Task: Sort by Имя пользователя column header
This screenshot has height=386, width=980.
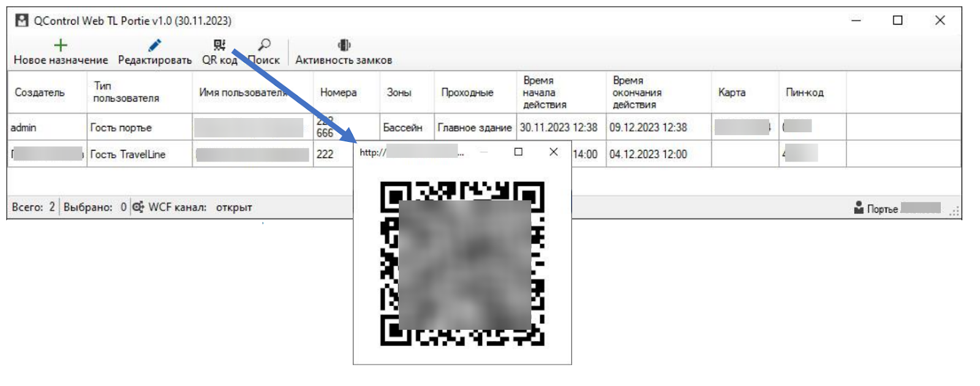Action: [x=253, y=92]
